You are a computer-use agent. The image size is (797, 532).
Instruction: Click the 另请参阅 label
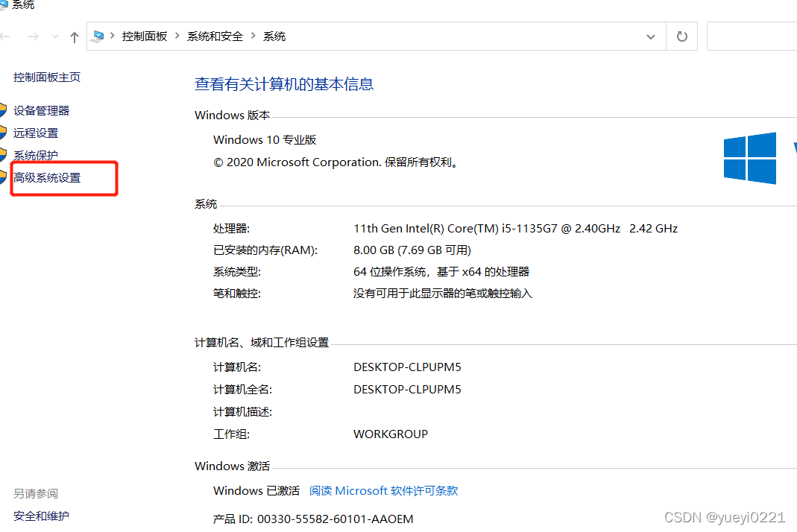[x=36, y=493]
